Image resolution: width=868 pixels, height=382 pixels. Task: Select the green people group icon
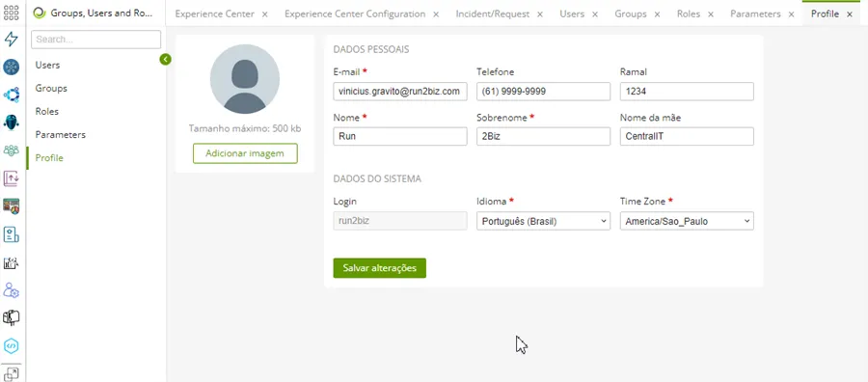pyautogui.click(x=11, y=150)
